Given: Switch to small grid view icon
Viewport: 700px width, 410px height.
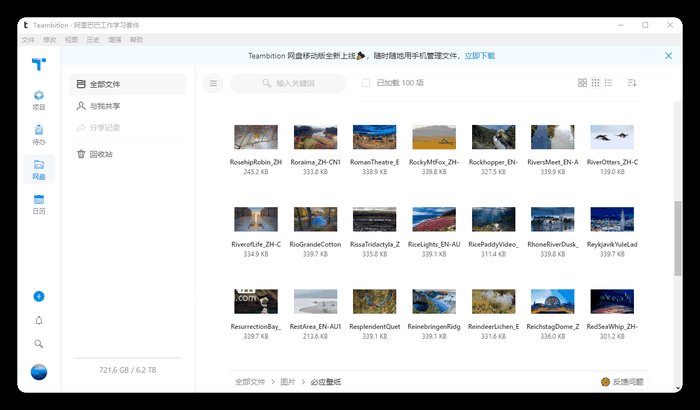Looking at the screenshot, I should 596,83.
